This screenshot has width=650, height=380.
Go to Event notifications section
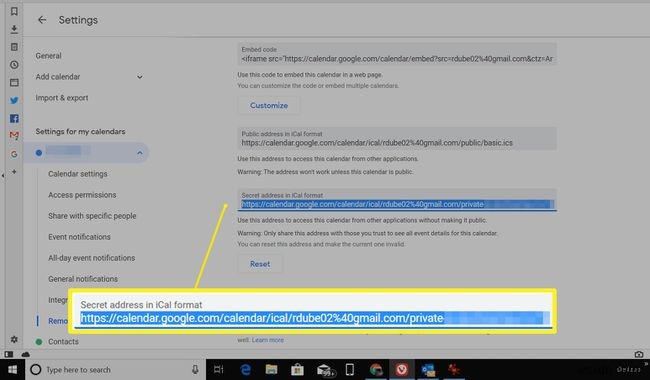(79, 237)
